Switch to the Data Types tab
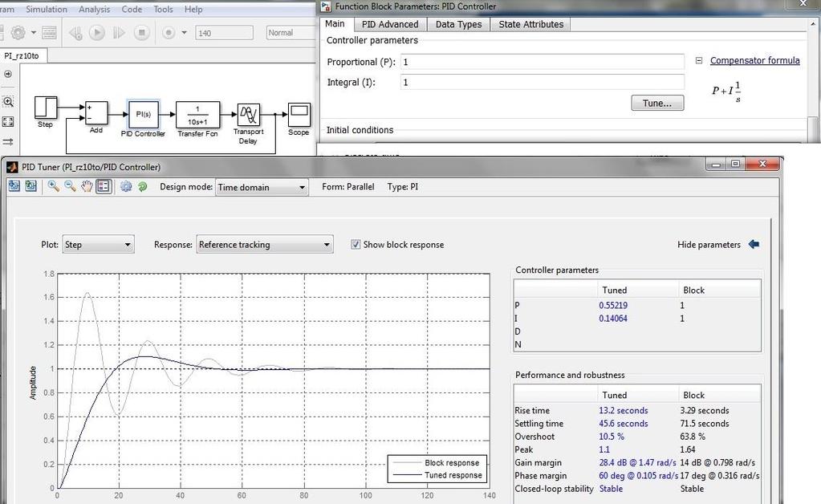 [x=458, y=24]
